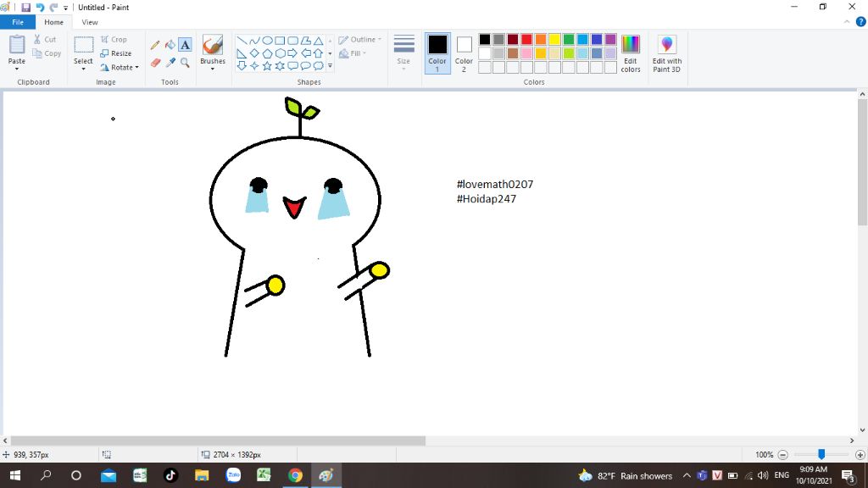Choose the Four-point star shape
Viewport: 868px width, 488px height.
(254, 66)
